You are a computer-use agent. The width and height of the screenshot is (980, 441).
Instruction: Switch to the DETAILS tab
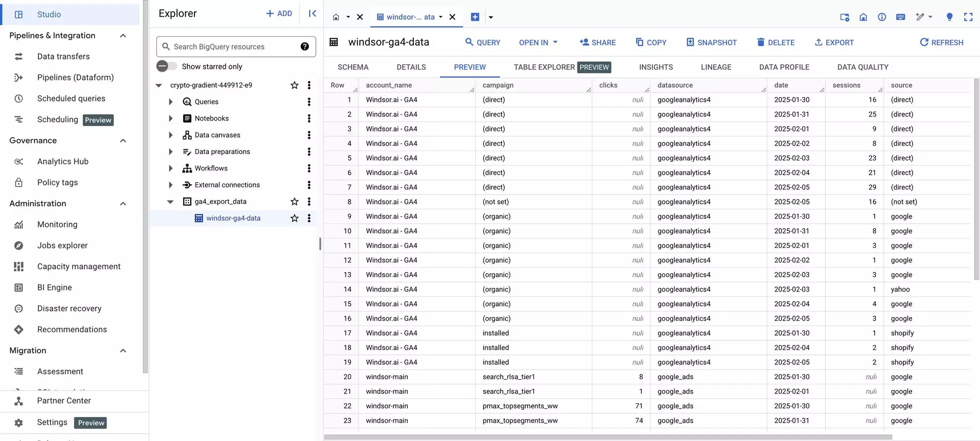[411, 67]
